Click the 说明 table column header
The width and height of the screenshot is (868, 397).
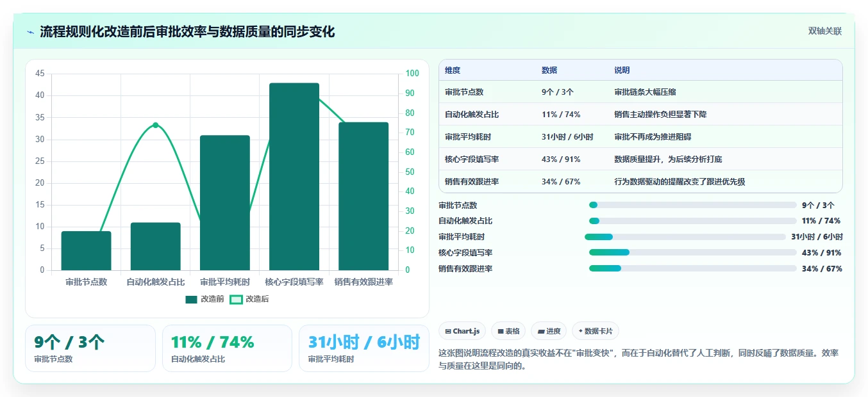622,70
